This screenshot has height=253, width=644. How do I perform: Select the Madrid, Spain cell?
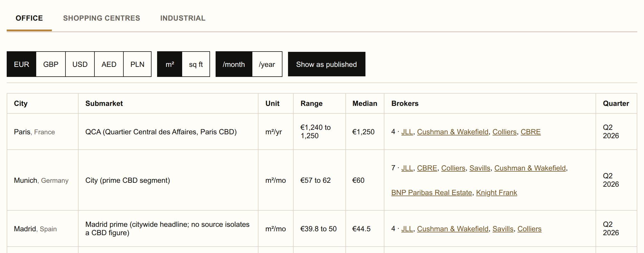[x=43, y=229]
